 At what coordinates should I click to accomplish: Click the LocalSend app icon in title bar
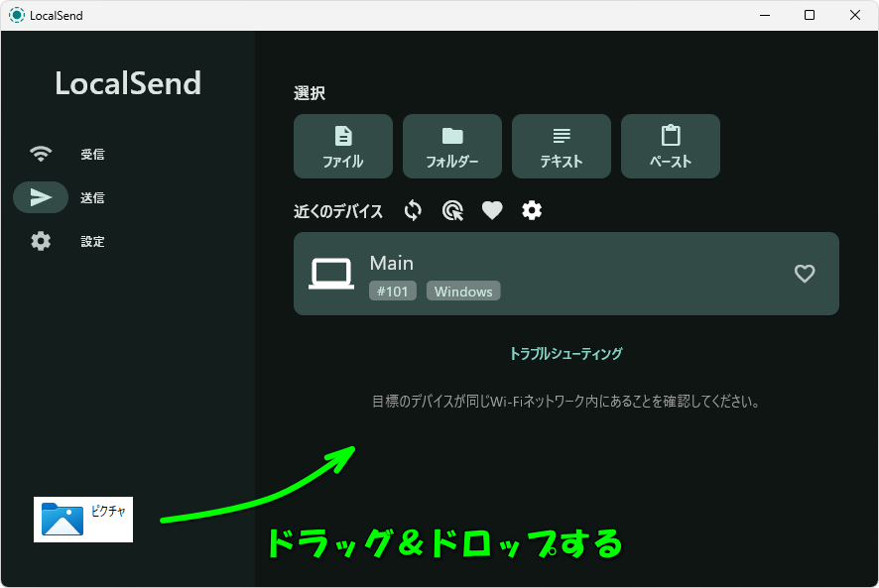pos(17,15)
